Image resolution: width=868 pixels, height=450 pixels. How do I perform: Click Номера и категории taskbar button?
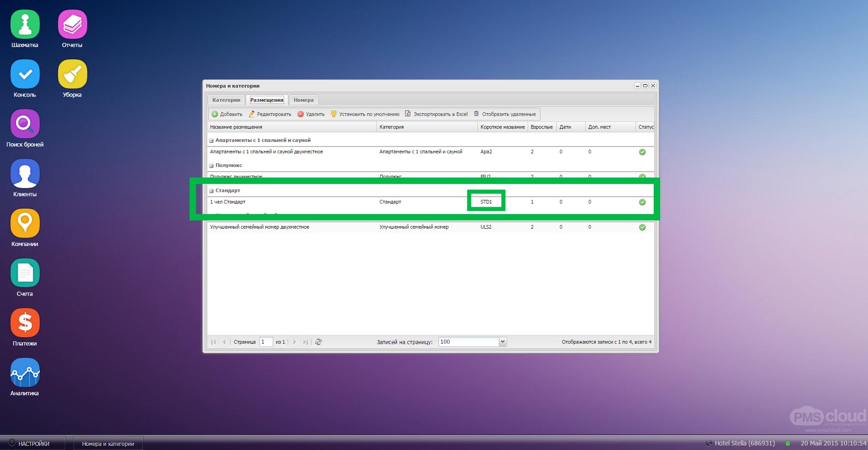(x=108, y=443)
